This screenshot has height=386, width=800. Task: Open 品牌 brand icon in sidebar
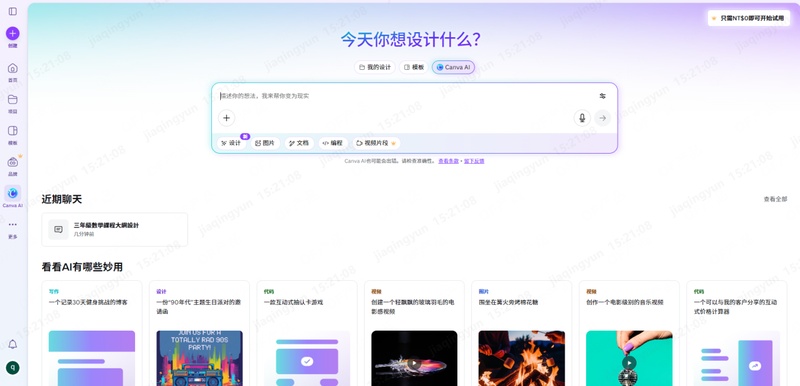tap(13, 162)
